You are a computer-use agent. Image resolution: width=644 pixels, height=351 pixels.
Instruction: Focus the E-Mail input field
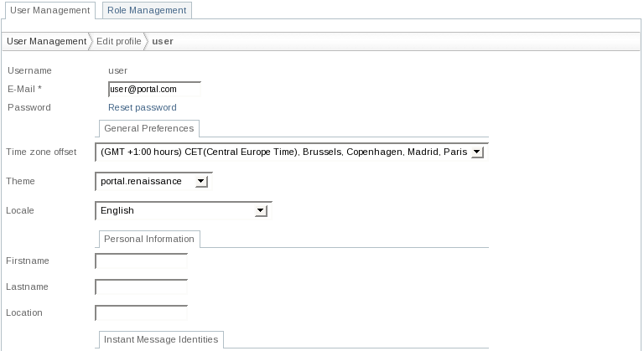[x=154, y=89]
